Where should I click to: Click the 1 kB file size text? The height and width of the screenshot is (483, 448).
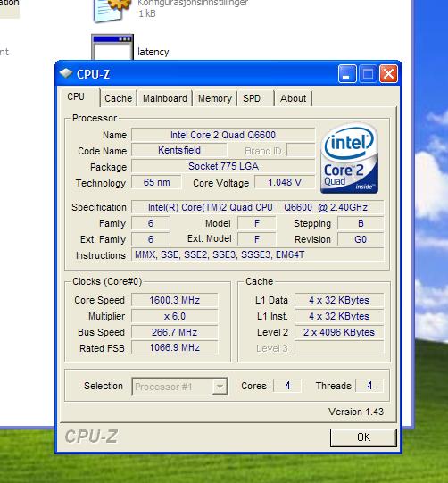pos(147,13)
